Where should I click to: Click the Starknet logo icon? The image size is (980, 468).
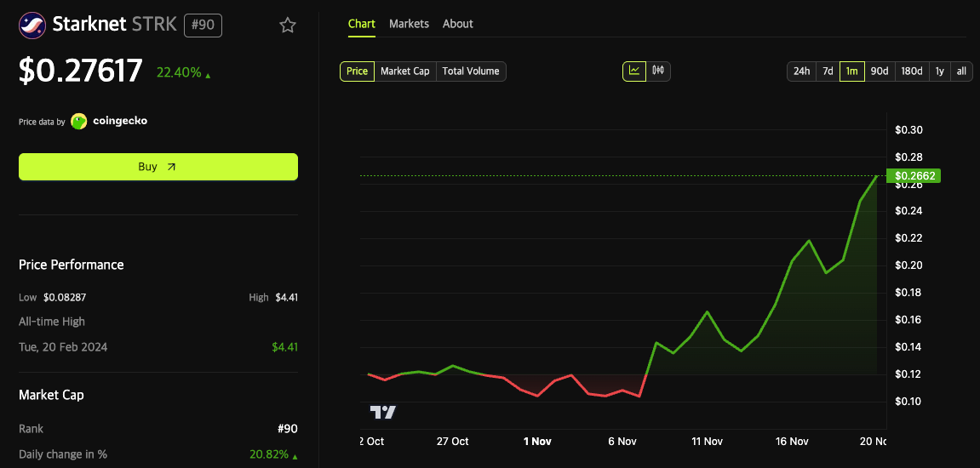32,25
